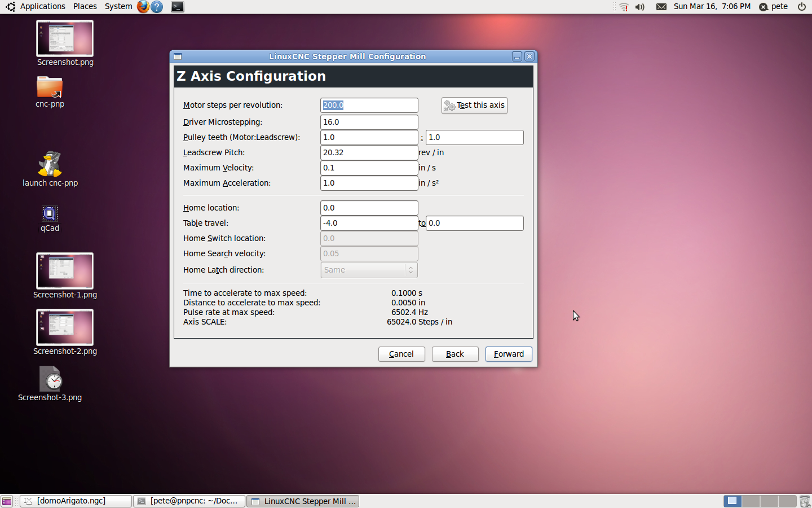812x508 pixels.
Task: Click the power button in top panel
Action: (x=802, y=7)
